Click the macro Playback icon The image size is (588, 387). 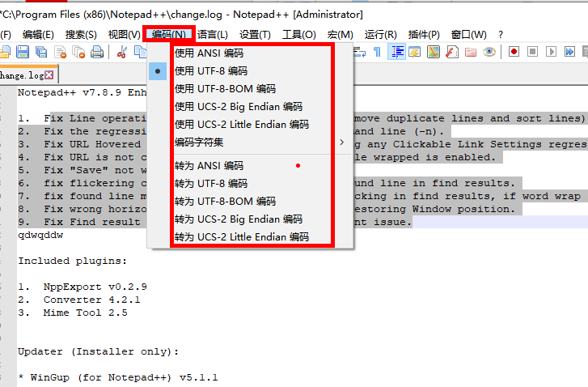tap(551, 52)
